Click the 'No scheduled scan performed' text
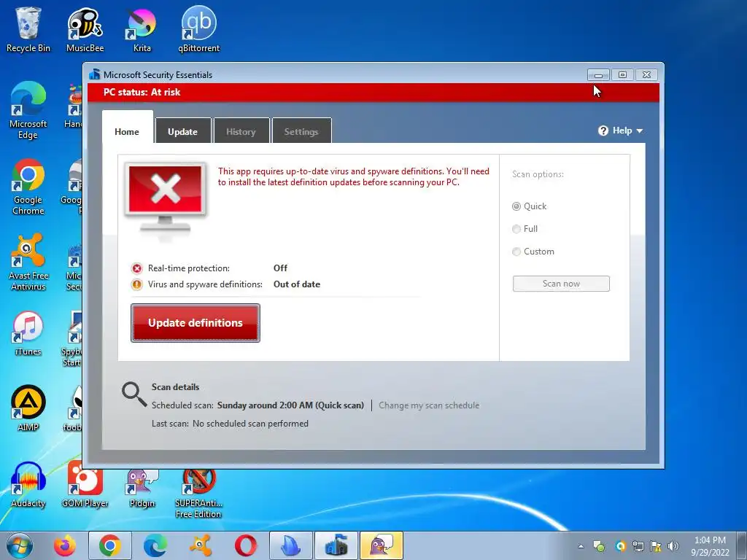Viewport: 747px width, 560px height. (x=250, y=424)
